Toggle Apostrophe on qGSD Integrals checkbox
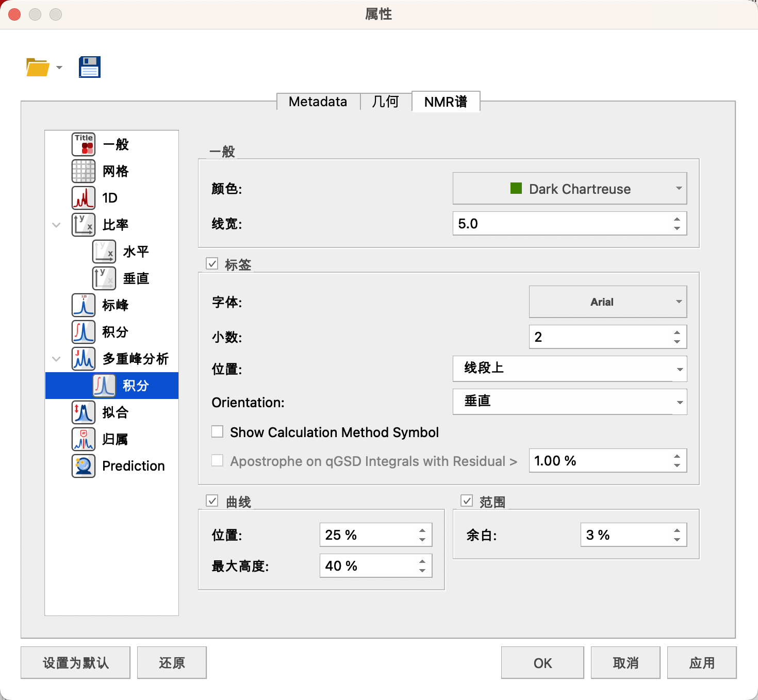 (x=218, y=460)
